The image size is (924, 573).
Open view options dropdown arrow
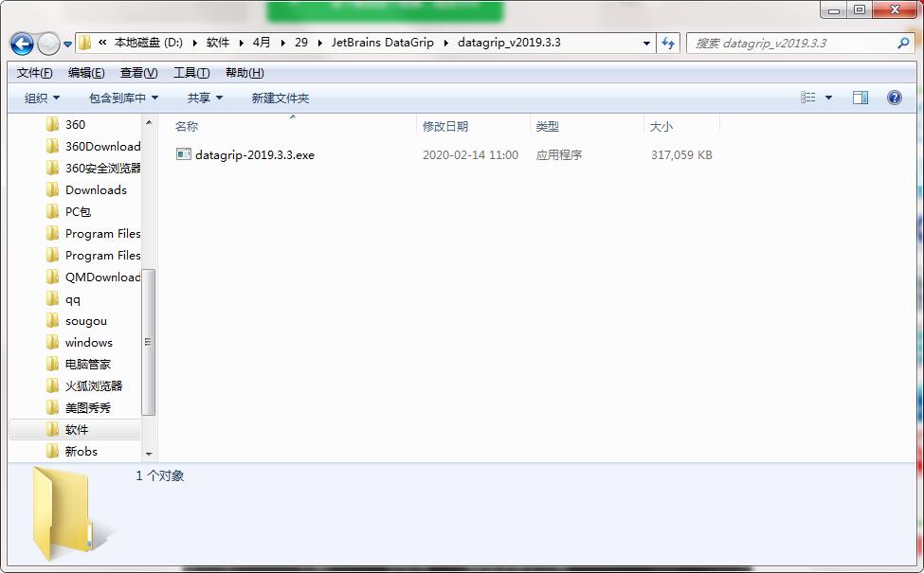point(828,98)
